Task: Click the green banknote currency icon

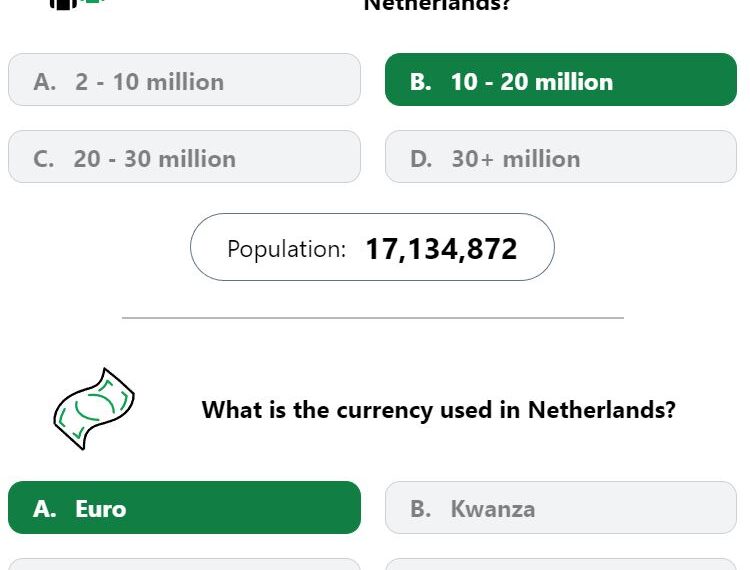Action: pyautogui.click(x=94, y=409)
